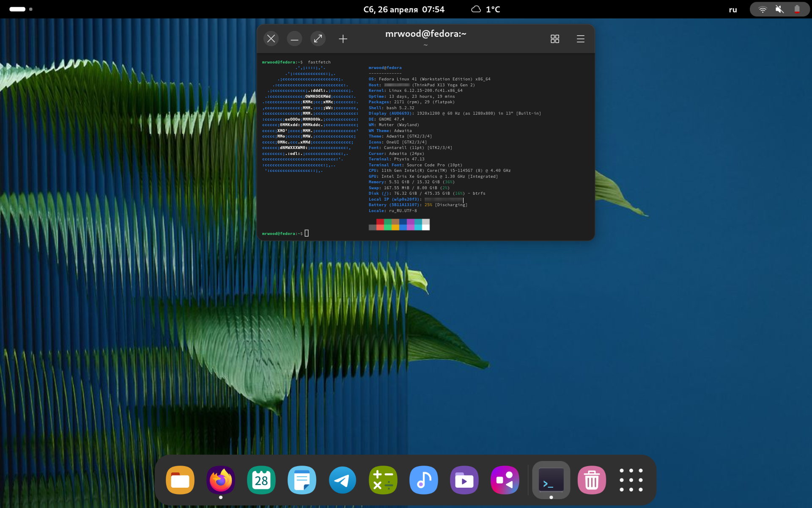Click the Swap: 167.55 MiB line
Image resolution: width=812 pixels, height=508 pixels.
(409, 188)
